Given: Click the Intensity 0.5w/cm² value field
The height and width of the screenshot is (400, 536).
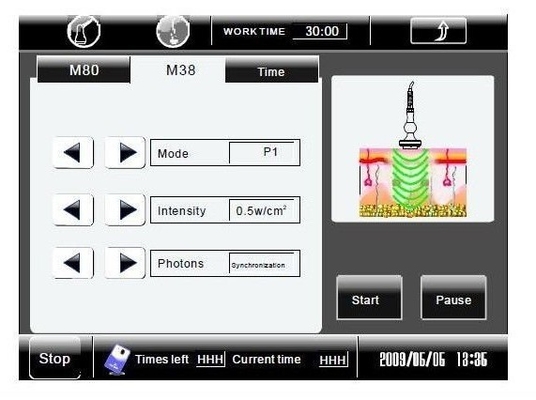Looking at the screenshot, I should (x=264, y=210).
